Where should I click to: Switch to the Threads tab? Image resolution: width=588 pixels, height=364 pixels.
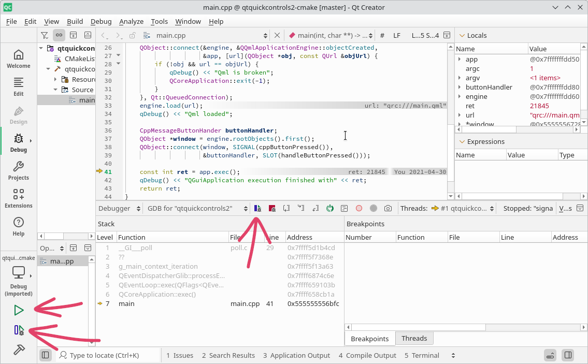[x=414, y=339]
